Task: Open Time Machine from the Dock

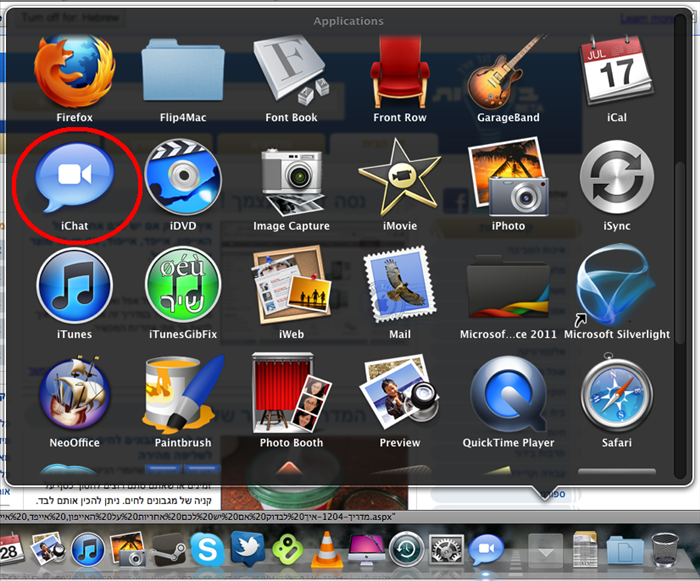Action: pyautogui.click(x=406, y=550)
